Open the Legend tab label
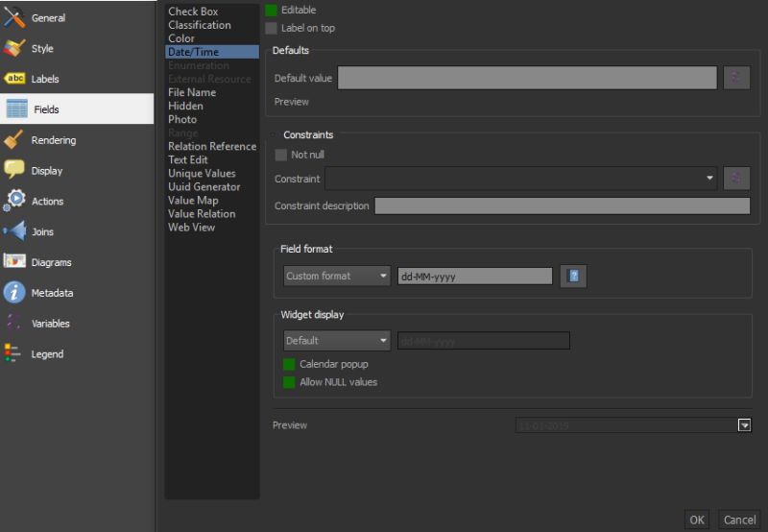The image size is (768, 532). coord(47,353)
